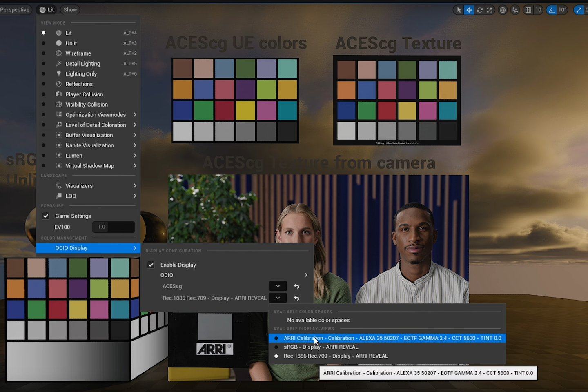
Task: Expand Buffer Visualization submenu
Action: click(88, 135)
